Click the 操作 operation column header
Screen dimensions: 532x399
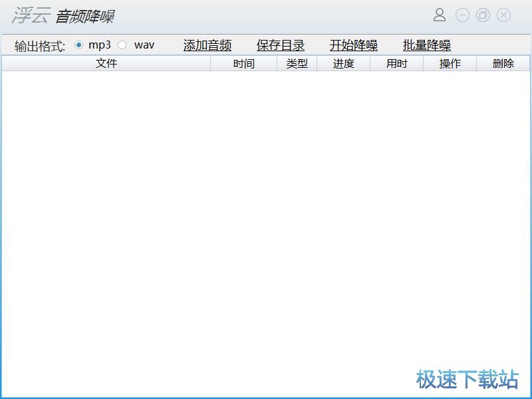pyautogui.click(x=450, y=63)
